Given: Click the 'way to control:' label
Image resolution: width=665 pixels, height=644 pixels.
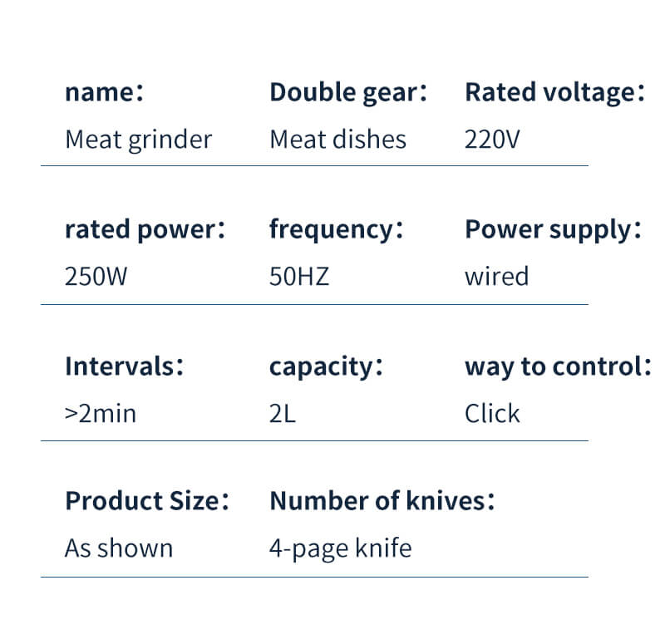Looking at the screenshot, I should point(558,366).
